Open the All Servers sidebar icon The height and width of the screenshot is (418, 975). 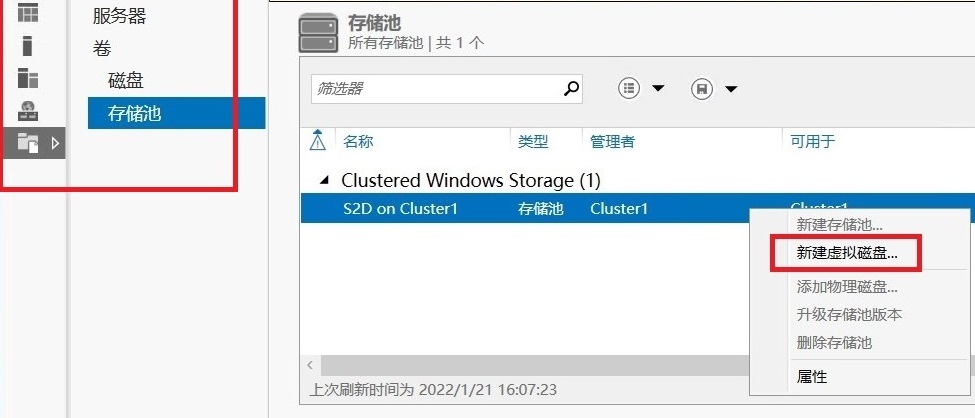coord(27,78)
